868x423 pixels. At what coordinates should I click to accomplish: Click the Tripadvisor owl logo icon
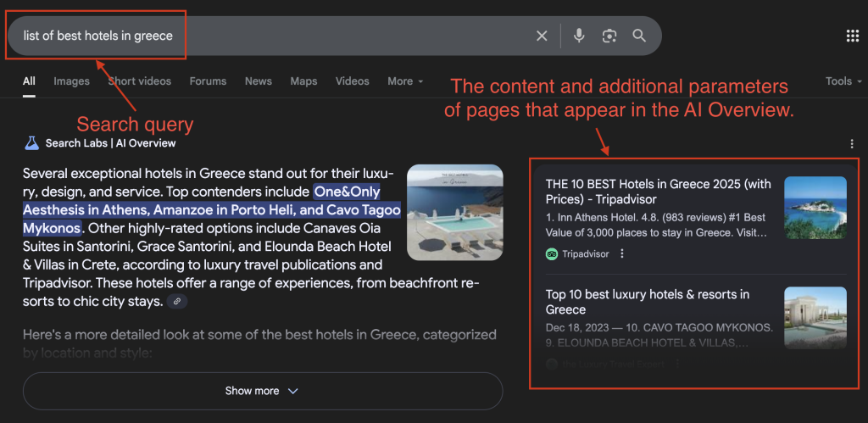point(551,254)
